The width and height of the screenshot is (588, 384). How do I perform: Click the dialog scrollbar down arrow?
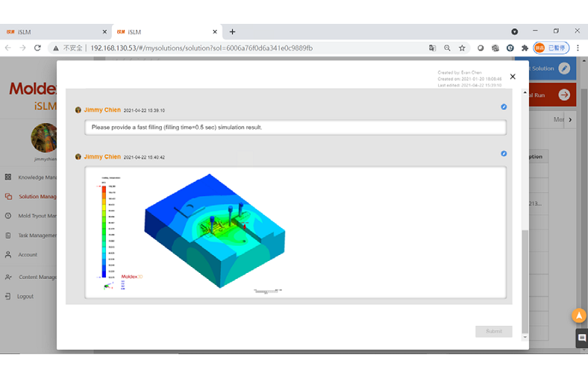click(x=525, y=337)
